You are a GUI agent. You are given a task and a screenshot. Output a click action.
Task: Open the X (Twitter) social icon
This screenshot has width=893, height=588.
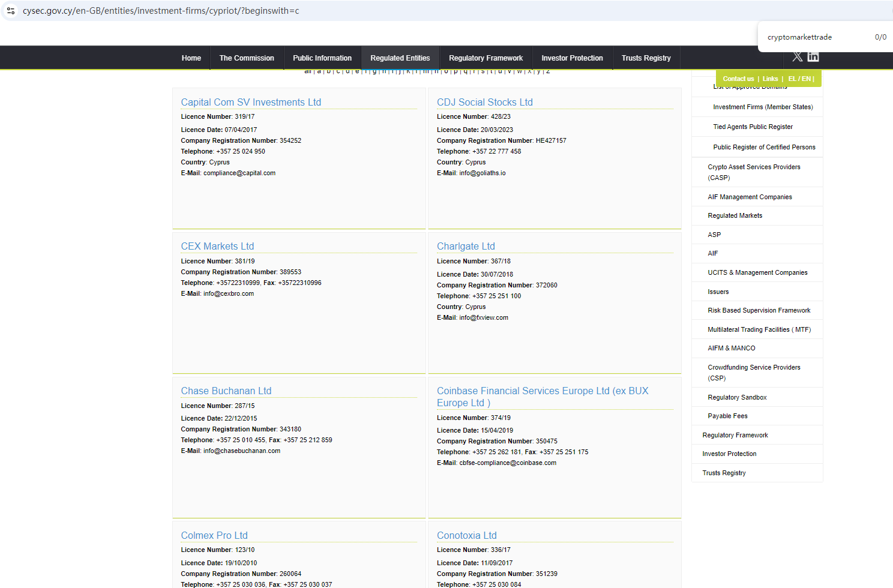coord(797,57)
